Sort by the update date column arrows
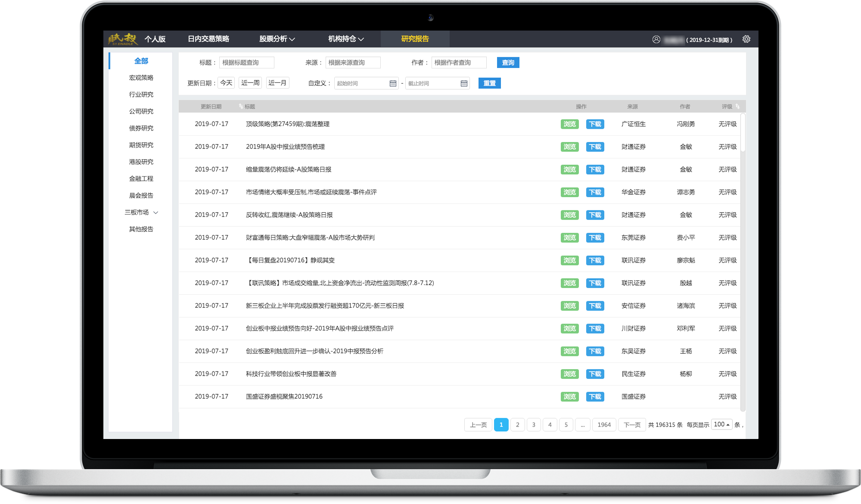The width and height of the screenshot is (861, 504). (240, 106)
